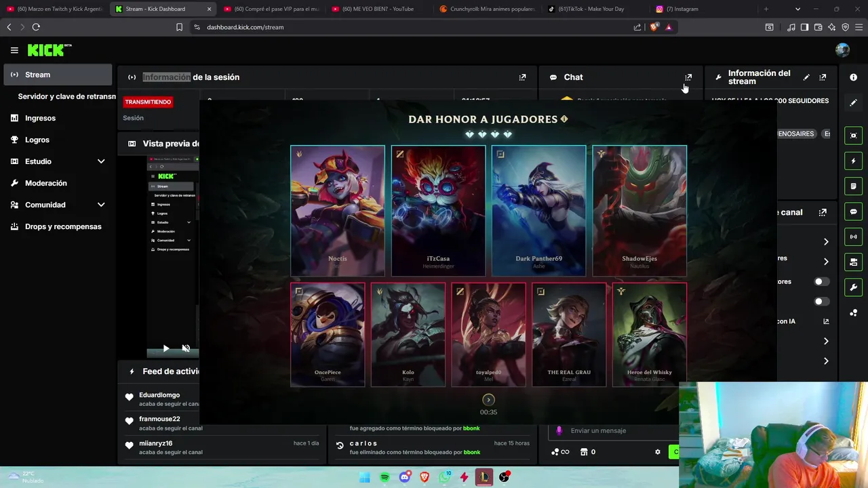This screenshot has height=488, width=868.
Task: Switch to the Crunchyroll browser tab
Action: 486,9
